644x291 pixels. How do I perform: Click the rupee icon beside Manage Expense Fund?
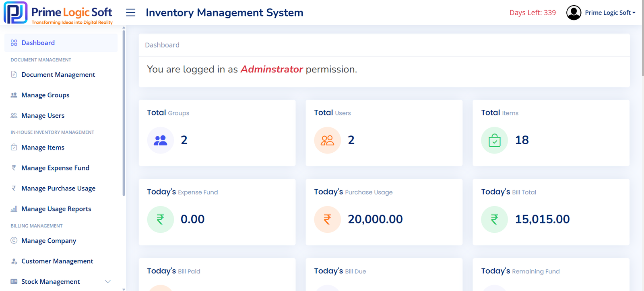pyautogui.click(x=14, y=168)
